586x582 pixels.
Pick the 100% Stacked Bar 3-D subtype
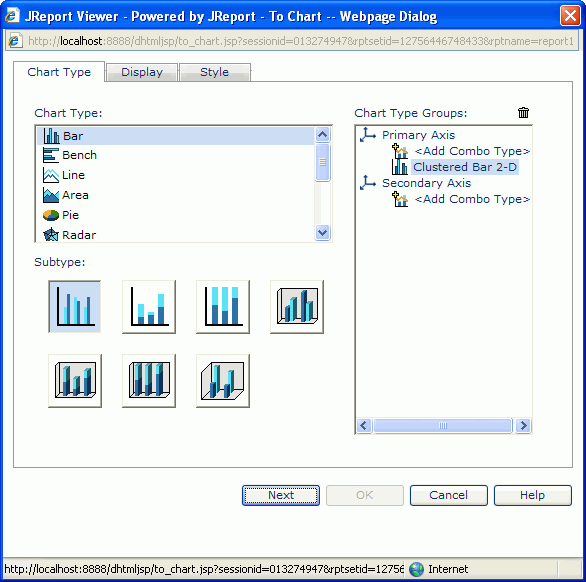click(149, 381)
